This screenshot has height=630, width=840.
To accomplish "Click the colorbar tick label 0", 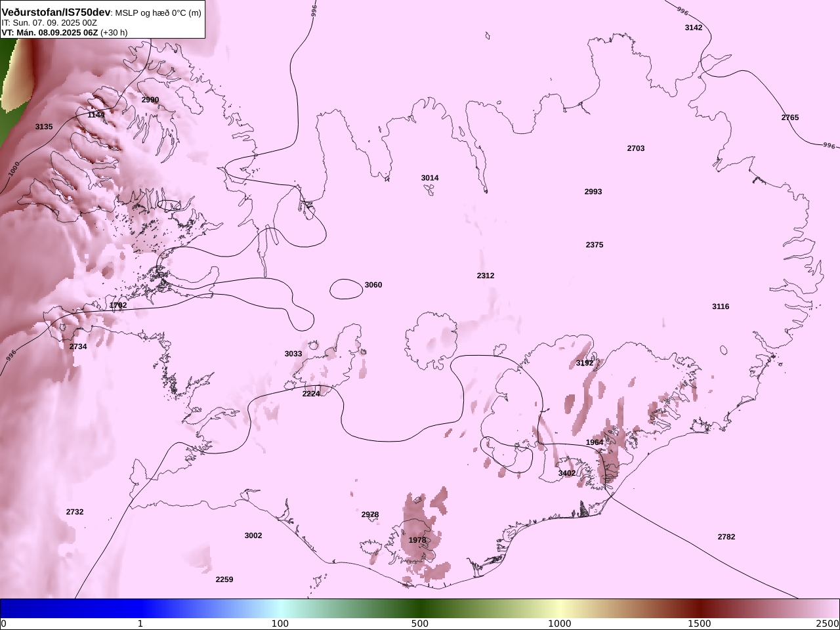I will pos(3,623).
